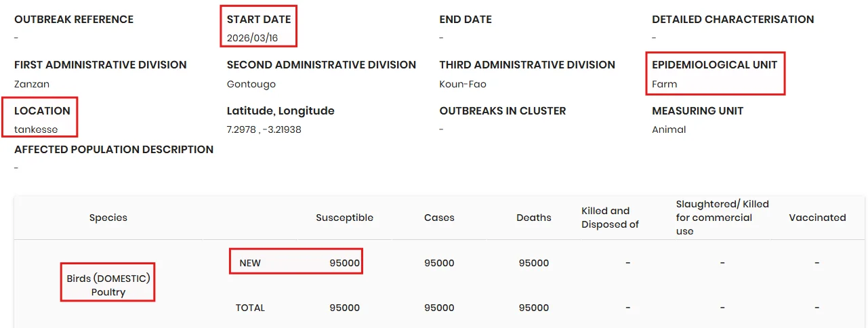
Task: Click the EPIDEMIOLOGICAL UNIT heading
Action: [x=715, y=64]
